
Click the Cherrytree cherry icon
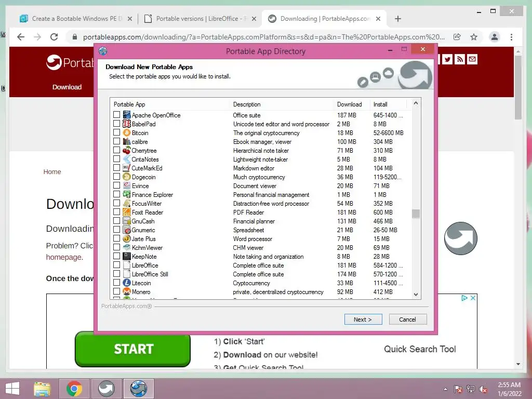[x=127, y=150]
